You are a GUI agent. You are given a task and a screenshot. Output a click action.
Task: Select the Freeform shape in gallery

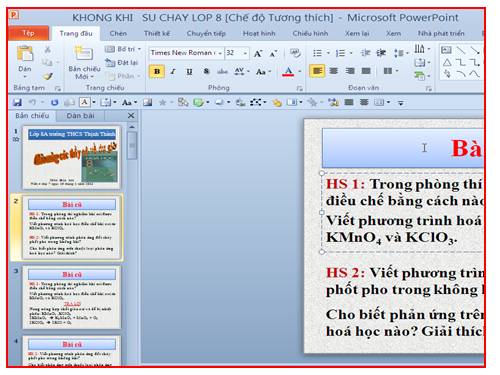click(447, 74)
